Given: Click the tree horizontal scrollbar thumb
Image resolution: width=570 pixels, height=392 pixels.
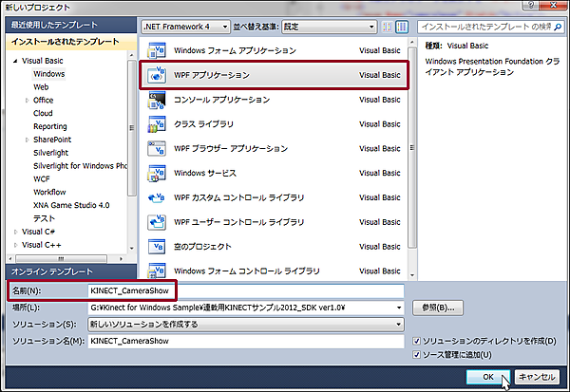Looking at the screenshot, I should coord(62,259).
